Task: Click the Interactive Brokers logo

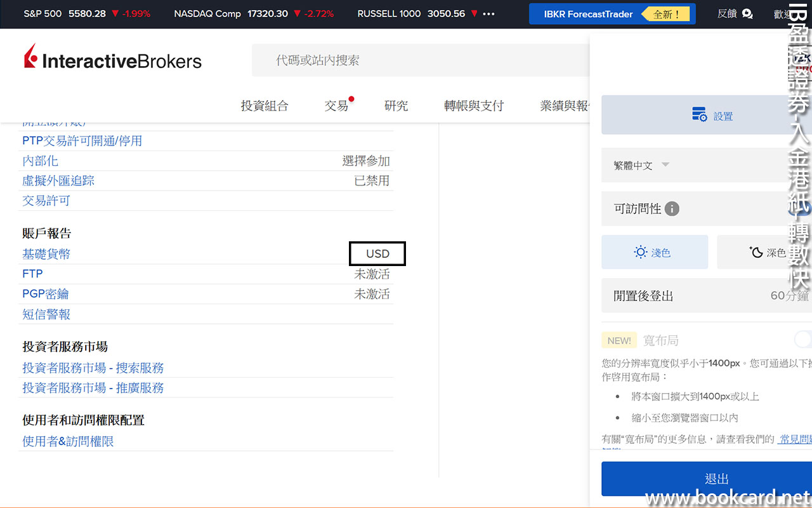Action: point(112,60)
